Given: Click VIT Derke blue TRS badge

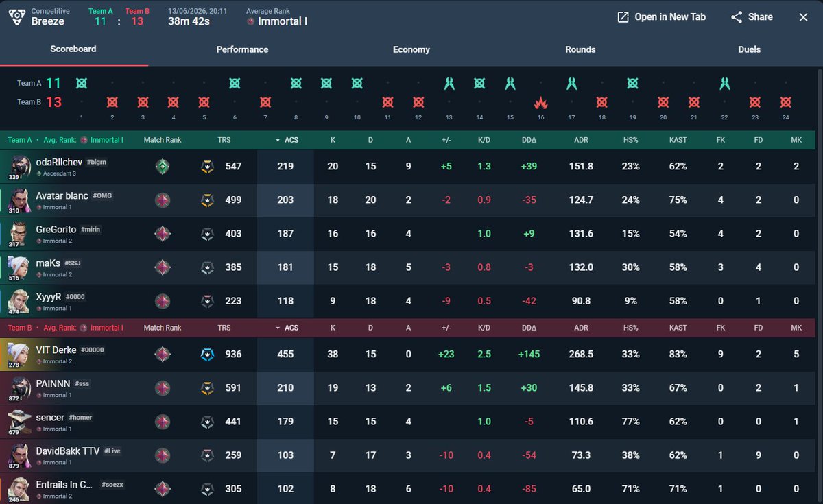Looking at the screenshot, I should pyautogui.click(x=206, y=355).
